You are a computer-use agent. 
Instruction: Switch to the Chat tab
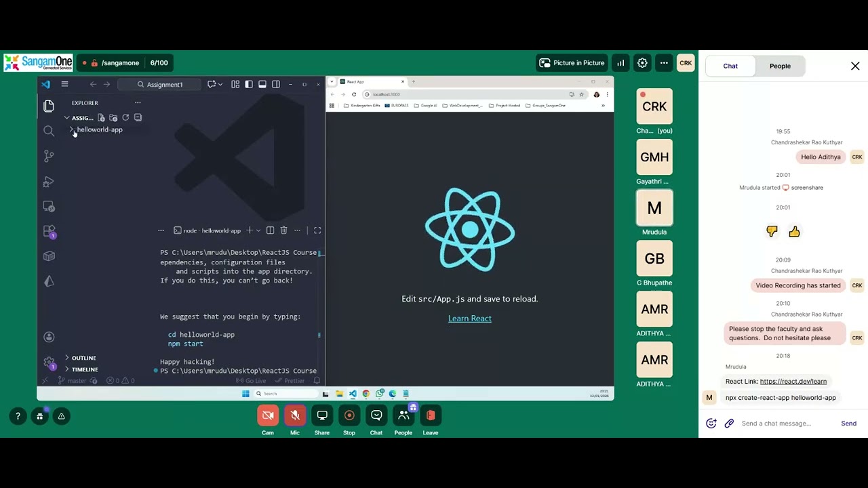[730, 66]
